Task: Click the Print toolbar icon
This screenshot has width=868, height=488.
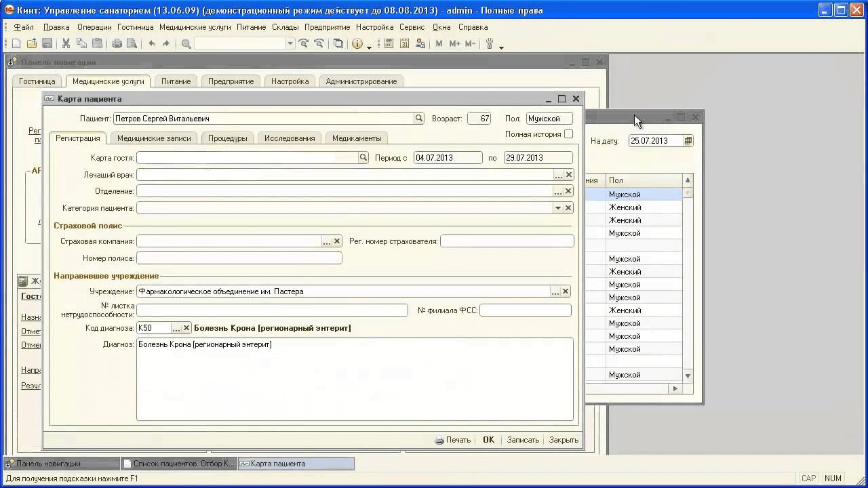Action: 117,43
